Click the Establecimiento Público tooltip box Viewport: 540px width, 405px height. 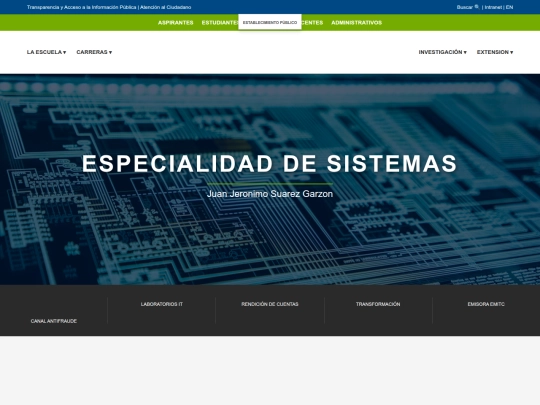[270, 22]
